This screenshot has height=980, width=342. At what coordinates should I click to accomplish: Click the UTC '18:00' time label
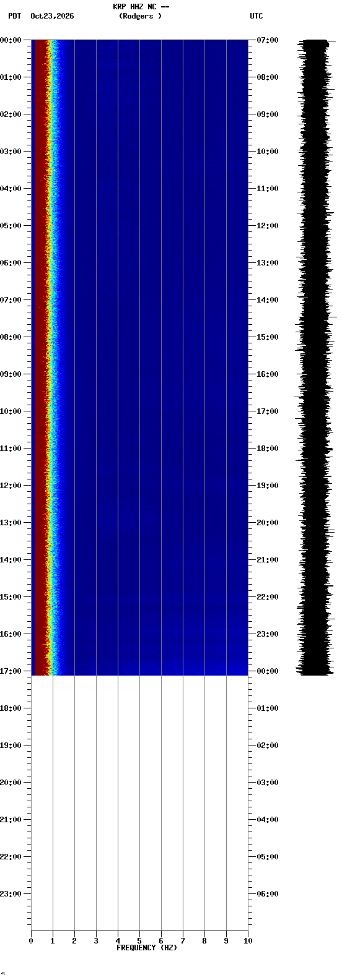click(267, 449)
